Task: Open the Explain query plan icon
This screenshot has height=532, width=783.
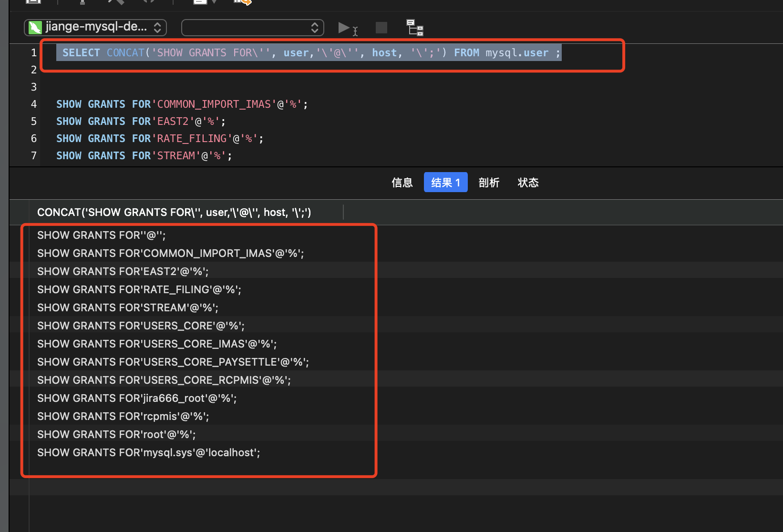Action: click(x=414, y=28)
